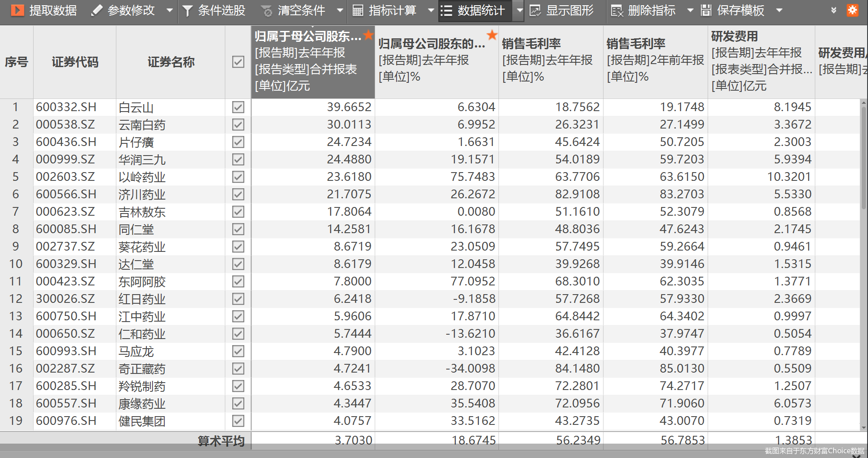Click the stock name 奇正藏药
This screenshot has height=458, width=868.
(x=142, y=369)
